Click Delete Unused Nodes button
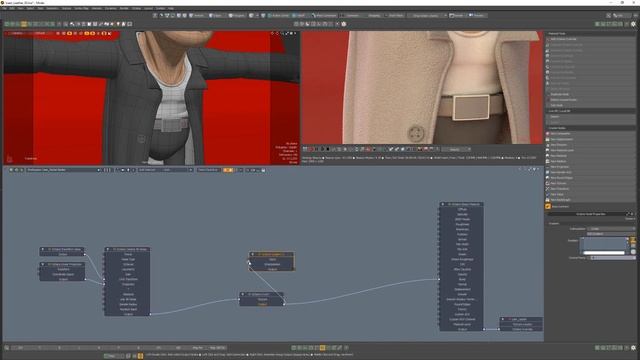 (x=591, y=100)
